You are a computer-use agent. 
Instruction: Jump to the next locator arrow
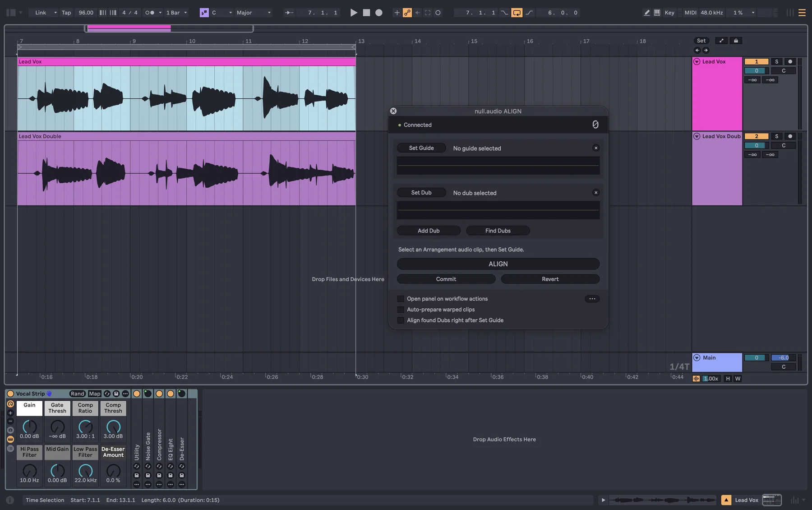pyautogui.click(x=706, y=50)
